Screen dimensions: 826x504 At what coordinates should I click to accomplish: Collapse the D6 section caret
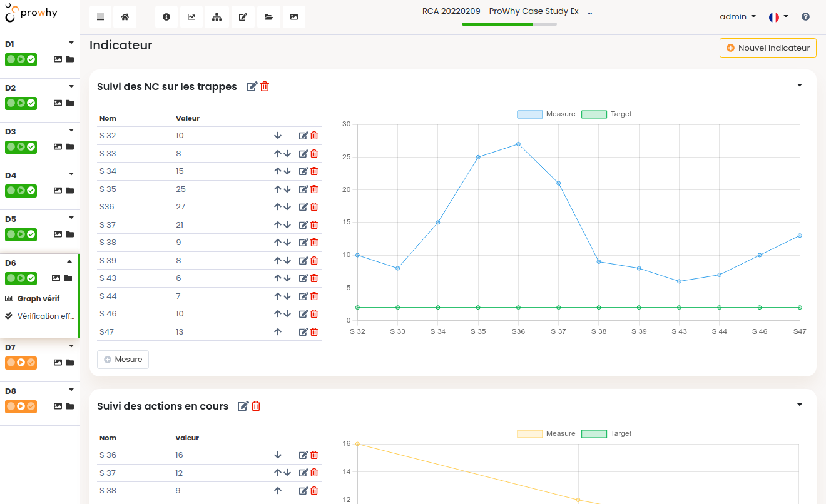coord(69,262)
